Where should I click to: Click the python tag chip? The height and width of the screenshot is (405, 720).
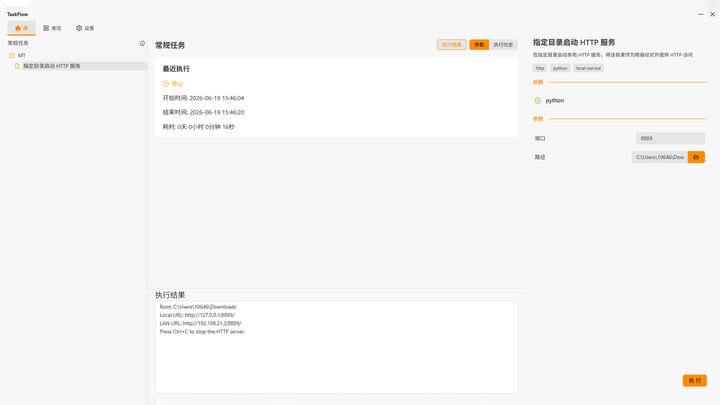(560, 68)
